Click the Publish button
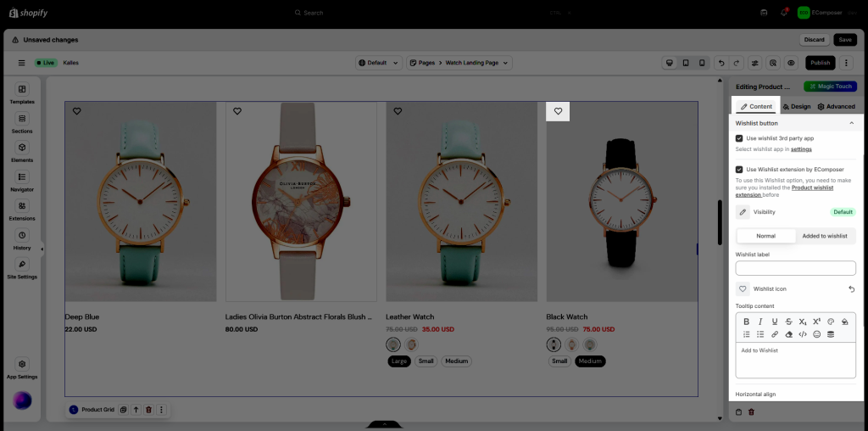The width and height of the screenshot is (868, 431). tap(820, 63)
